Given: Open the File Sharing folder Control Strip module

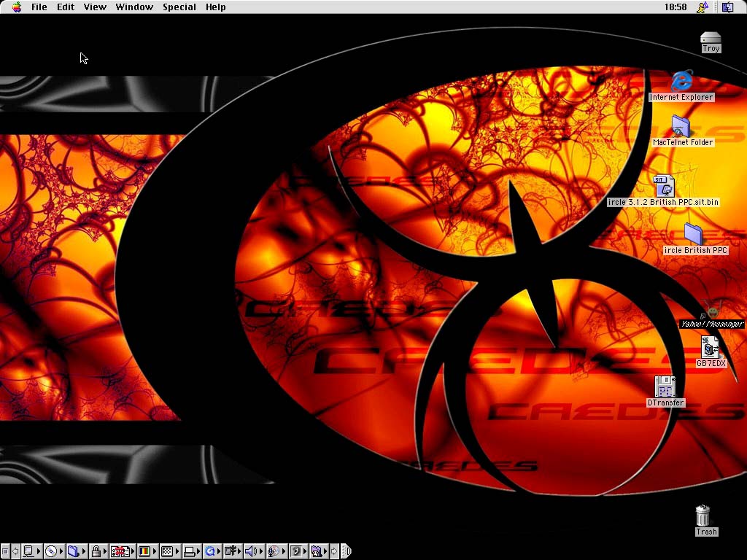Looking at the screenshot, I should (x=76, y=551).
